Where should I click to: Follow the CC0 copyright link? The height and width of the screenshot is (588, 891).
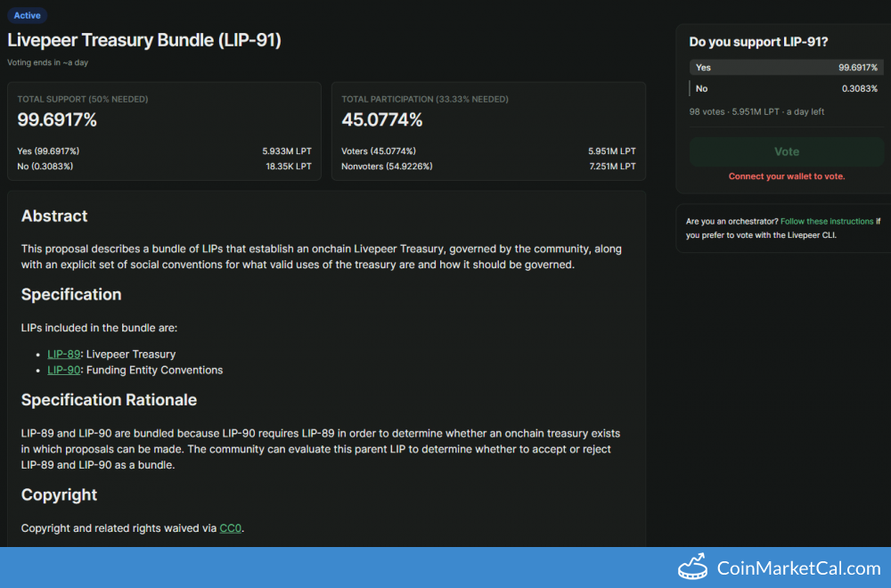tap(230, 528)
